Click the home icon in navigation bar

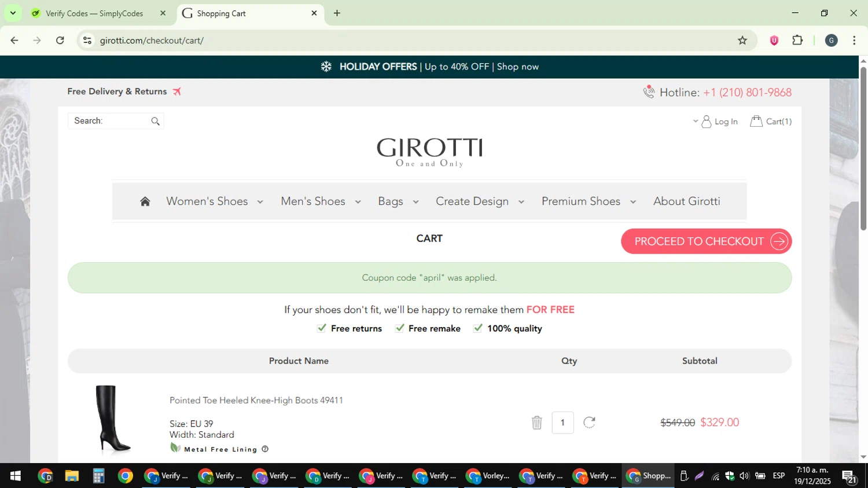point(145,201)
